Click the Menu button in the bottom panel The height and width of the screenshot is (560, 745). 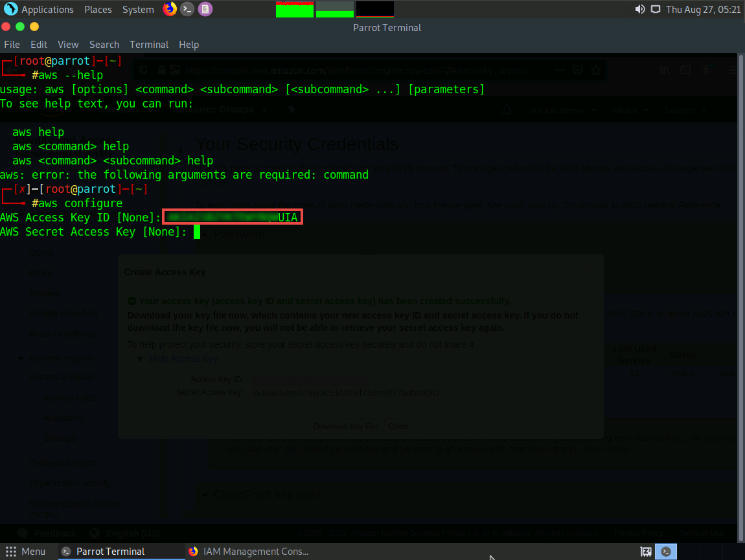(26, 552)
